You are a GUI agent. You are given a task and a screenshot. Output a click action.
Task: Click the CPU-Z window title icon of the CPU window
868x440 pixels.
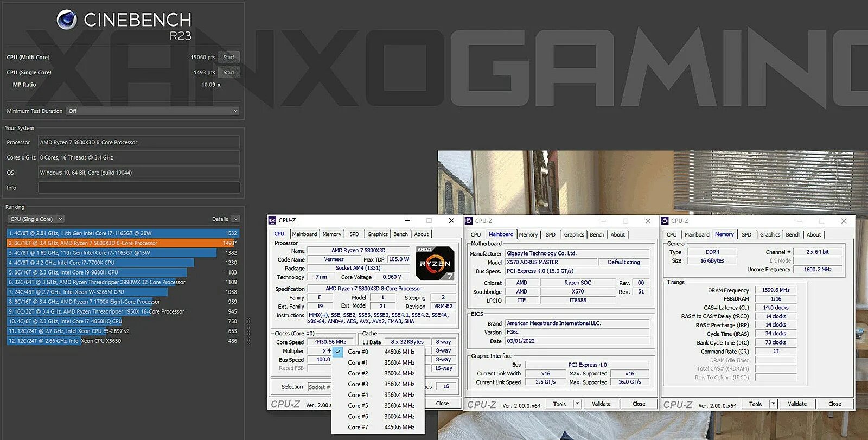(x=272, y=220)
